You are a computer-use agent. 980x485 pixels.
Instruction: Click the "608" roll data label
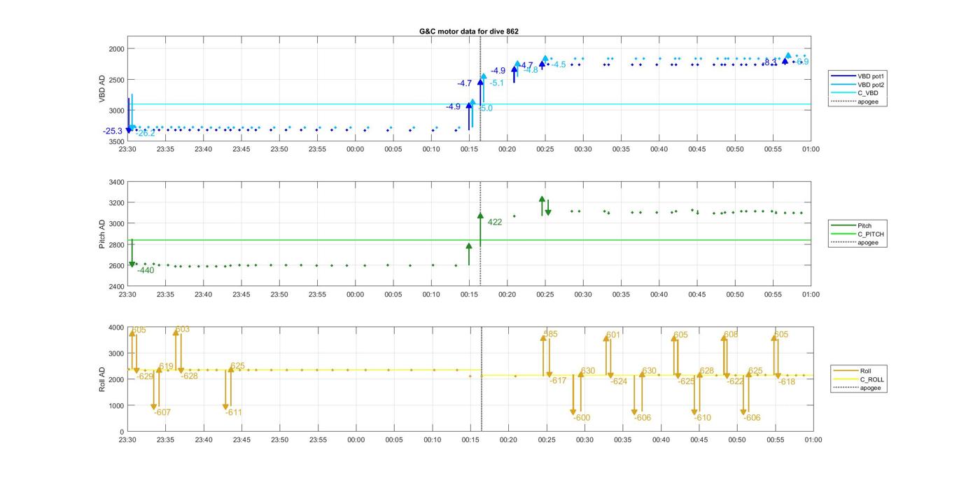[731, 335]
